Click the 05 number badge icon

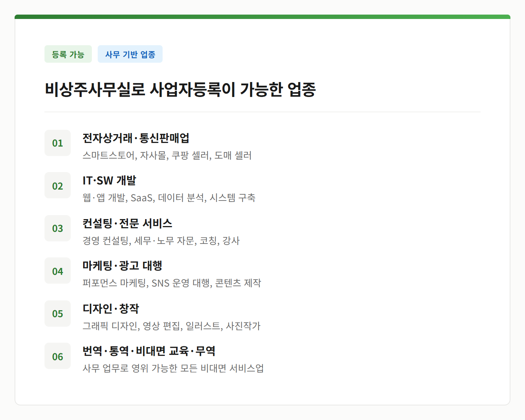pos(57,314)
